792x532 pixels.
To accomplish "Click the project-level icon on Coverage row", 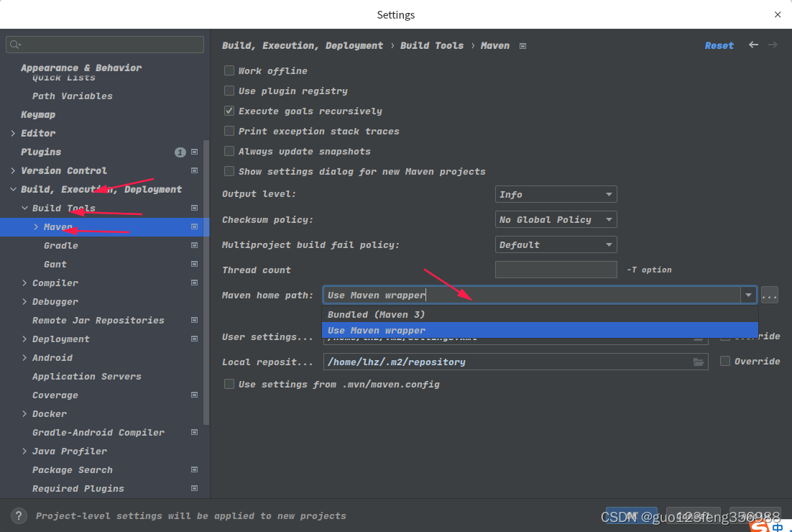I will (x=194, y=395).
